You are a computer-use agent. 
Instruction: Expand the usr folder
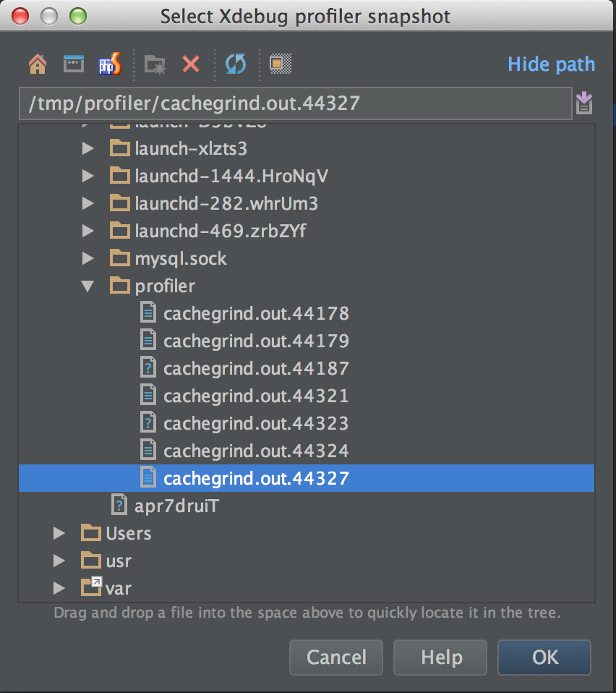59,561
